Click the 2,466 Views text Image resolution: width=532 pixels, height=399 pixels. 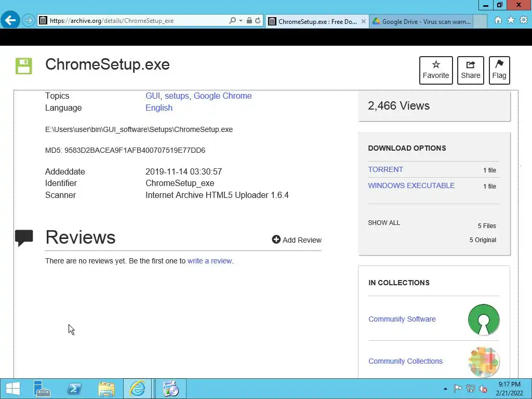pyautogui.click(x=398, y=106)
